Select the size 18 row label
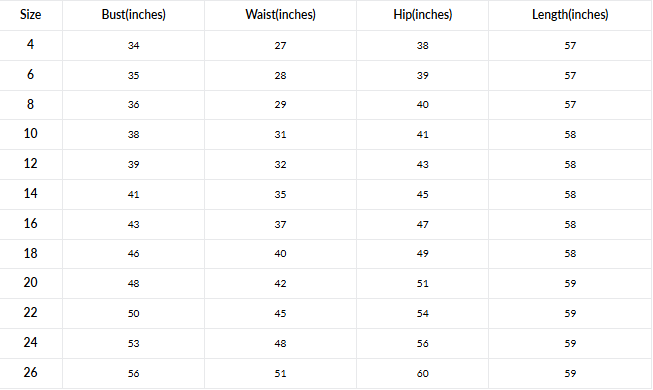Image resolution: width=653 pixels, height=390 pixels. tap(30, 253)
